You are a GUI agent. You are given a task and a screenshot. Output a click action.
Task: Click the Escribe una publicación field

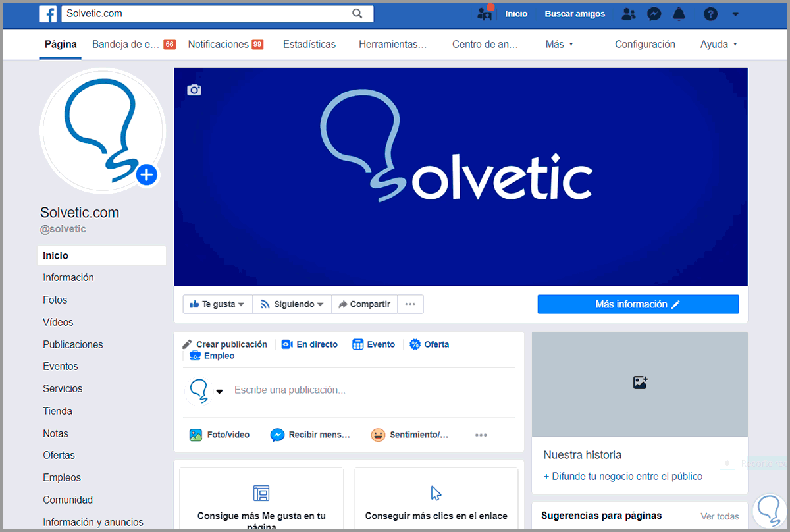[290, 390]
